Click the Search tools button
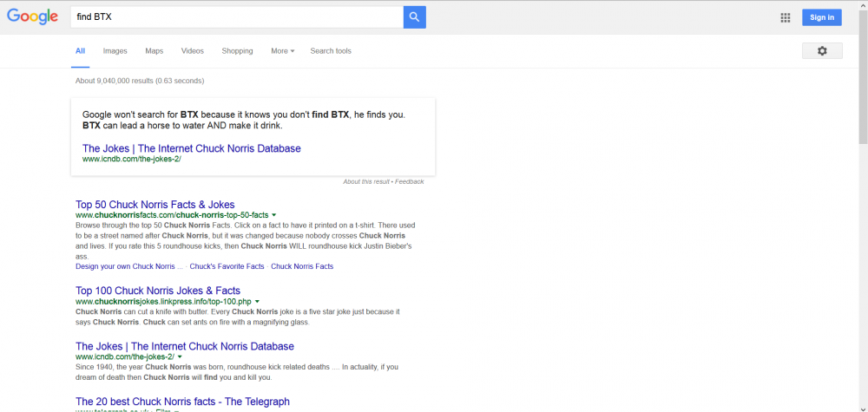Viewport: 868px width, 412px height. (x=331, y=51)
